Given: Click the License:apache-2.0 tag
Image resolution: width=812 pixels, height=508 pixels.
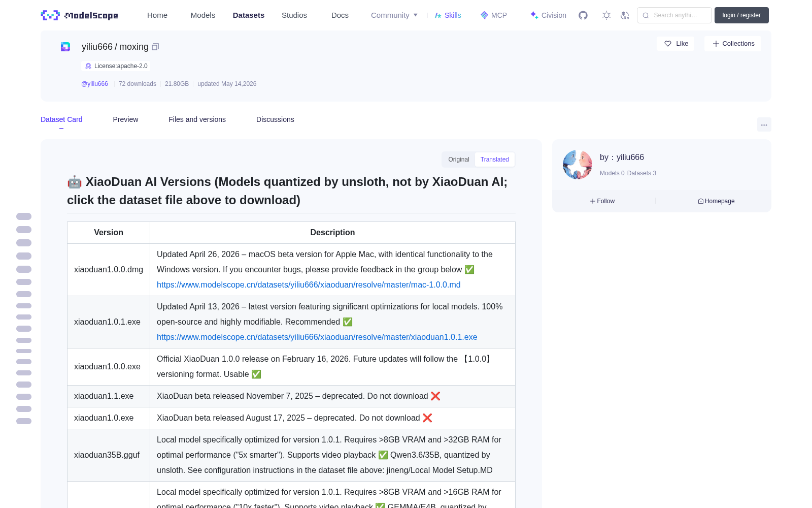Looking at the screenshot, I should tap(116, 66).
